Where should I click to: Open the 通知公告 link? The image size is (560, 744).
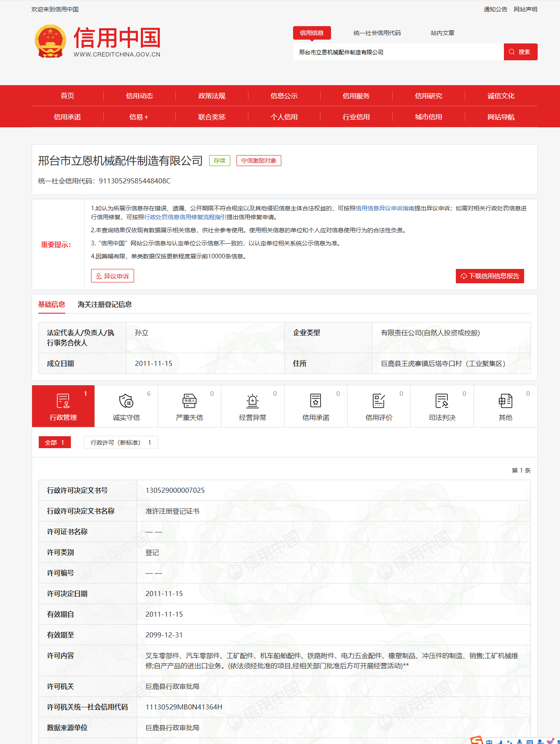495,9
